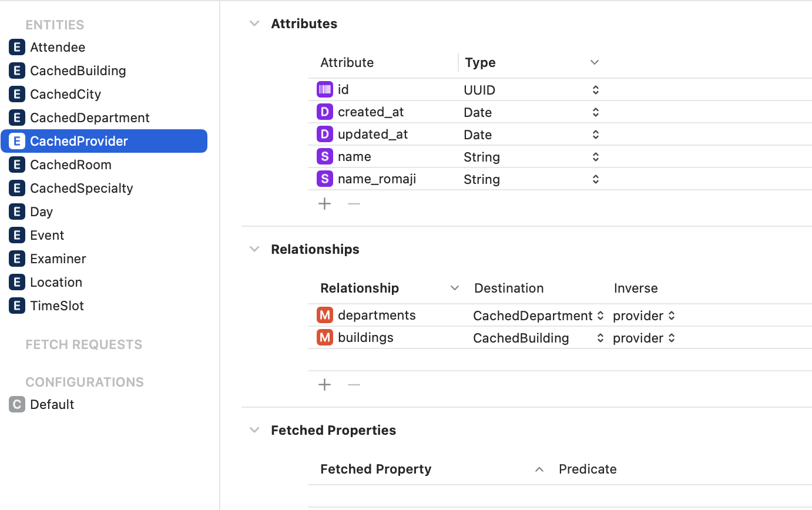Sort by the Type column header
The height and width of the screenshot is (510, 812).
480,62
